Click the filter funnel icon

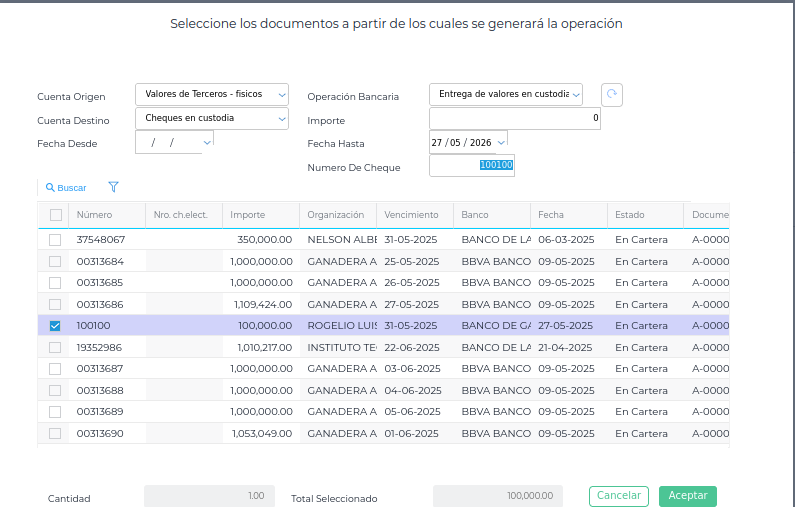coord(113,187)
